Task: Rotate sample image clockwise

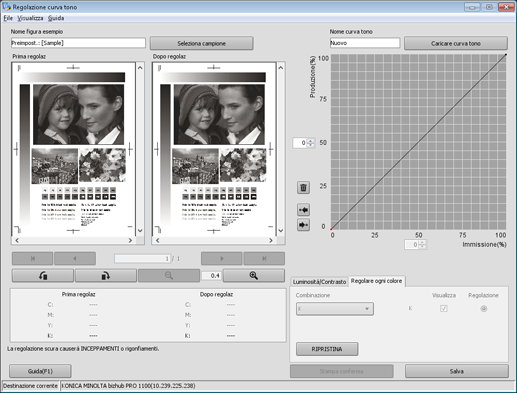Action: click(x=106, y=276)
